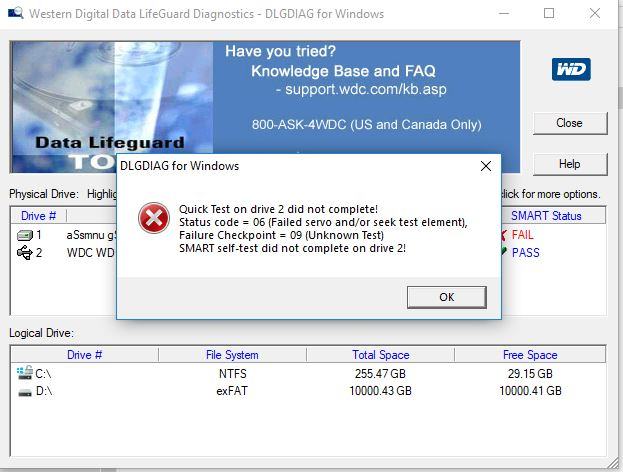
Task: Select physical drive 1 hard disk icon
Action: [25, 235]
